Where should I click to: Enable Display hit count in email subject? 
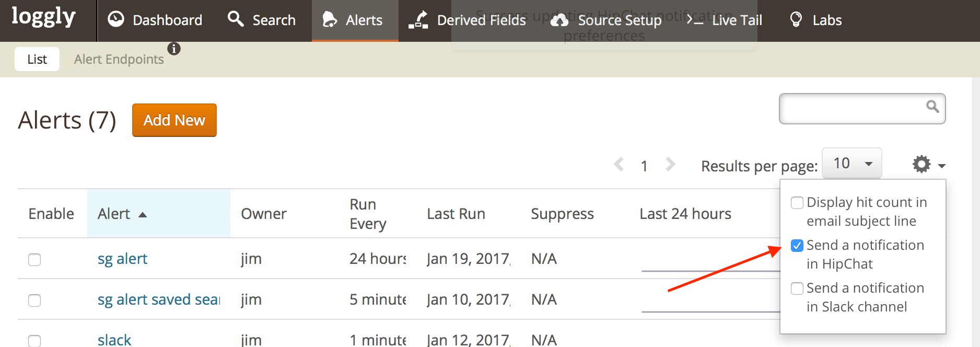[797, 203]
